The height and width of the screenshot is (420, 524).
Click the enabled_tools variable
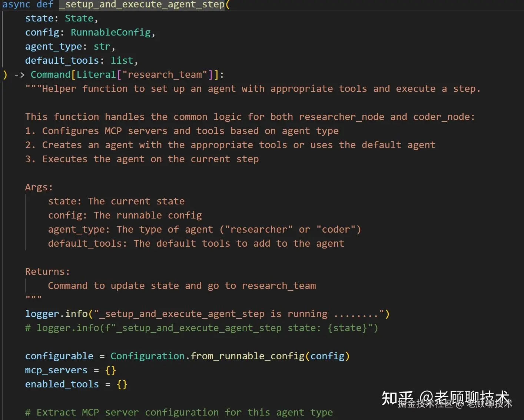pyautogui.click(x=62, y=384)
